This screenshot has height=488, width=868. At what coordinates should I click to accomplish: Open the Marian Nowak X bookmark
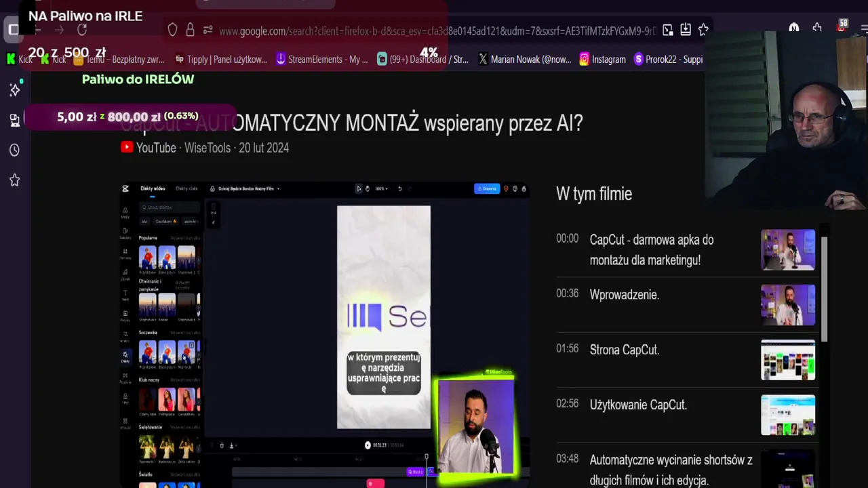525,60
